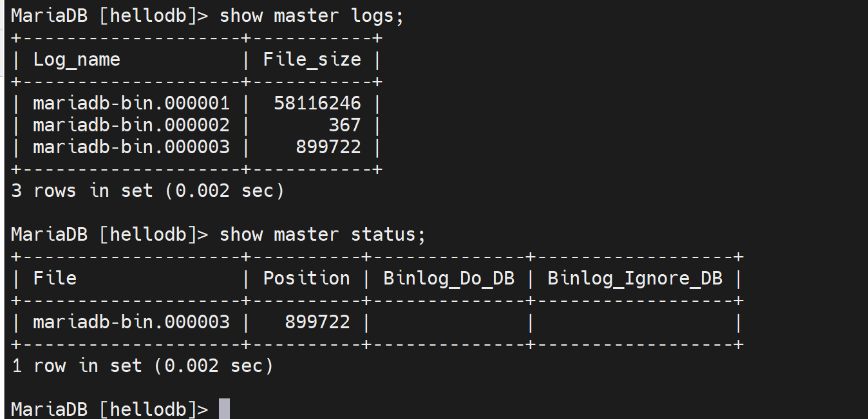Click the empty Binlog_Do_DB cell
The image size is (868, 419).
pyautogui.click(x=448, y=322)
